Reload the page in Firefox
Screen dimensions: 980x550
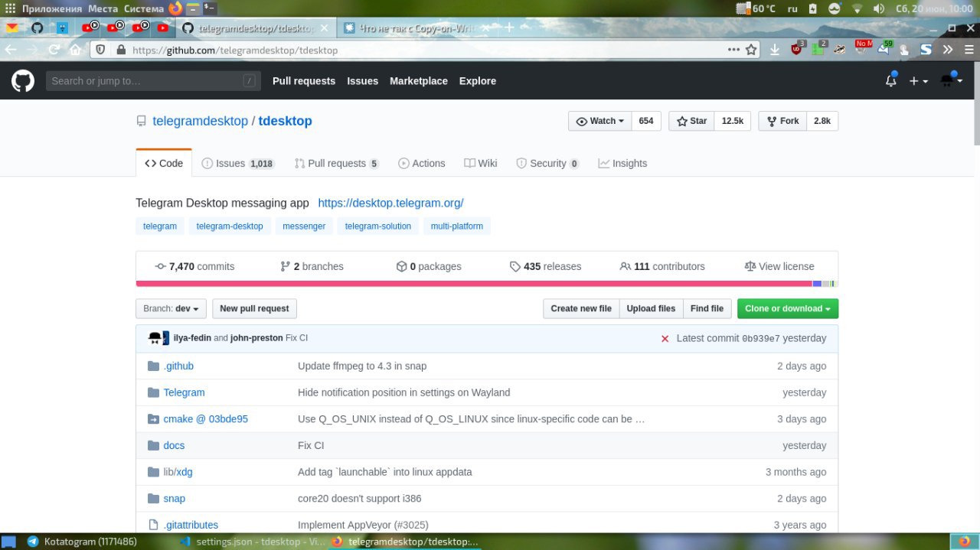tap(54, 50)
